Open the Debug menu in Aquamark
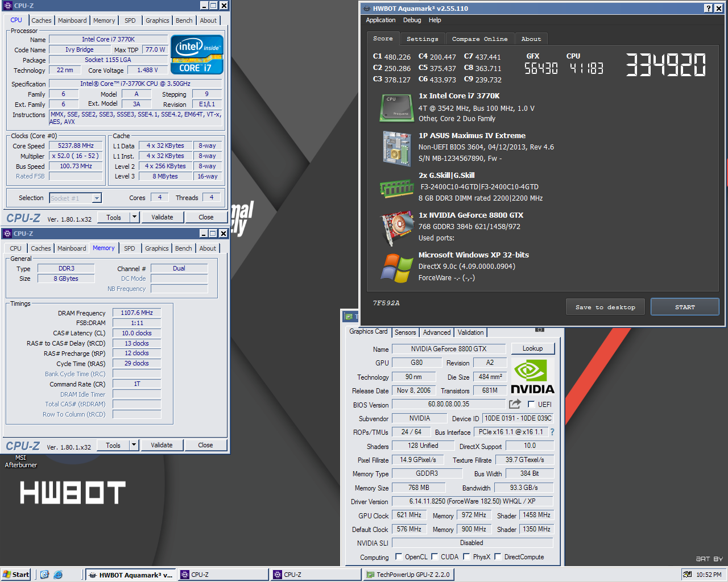This screenshot has width=728, height=582. 412,20
